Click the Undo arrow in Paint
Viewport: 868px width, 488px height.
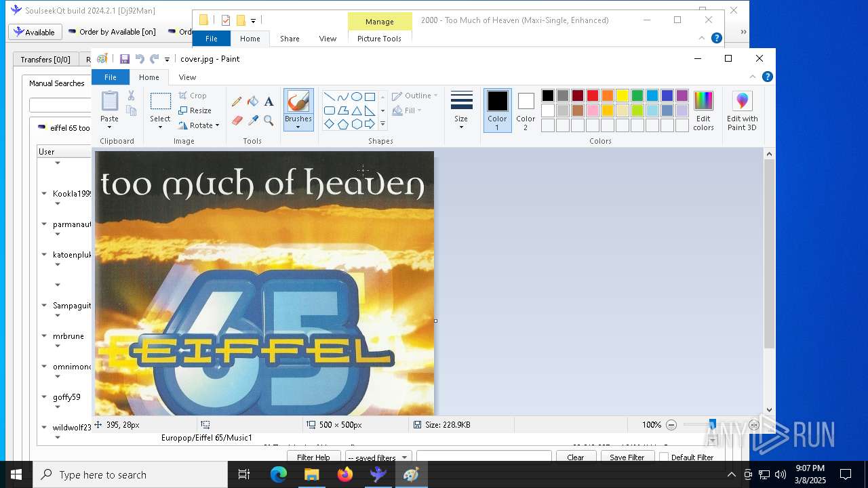tap(140, 59)
